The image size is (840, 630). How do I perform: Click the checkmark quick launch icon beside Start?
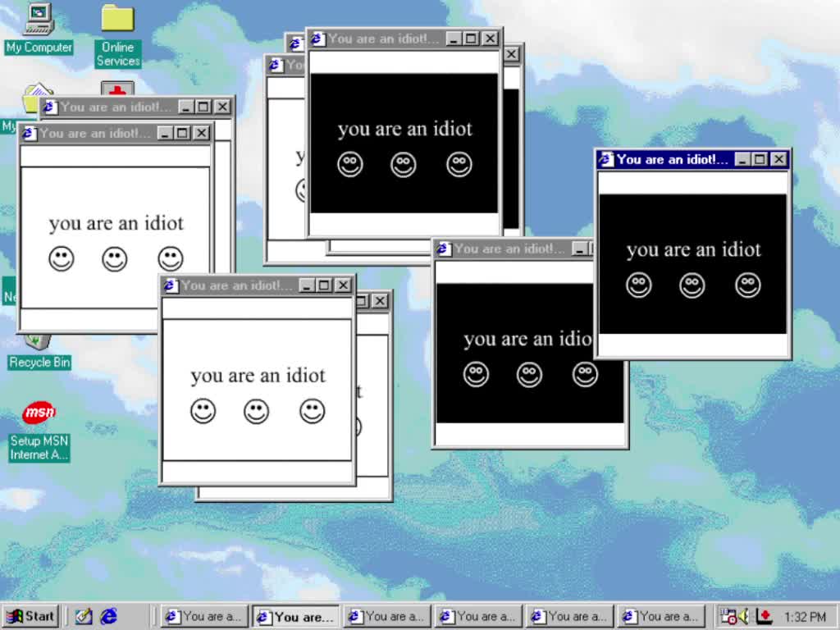(83, 616)
